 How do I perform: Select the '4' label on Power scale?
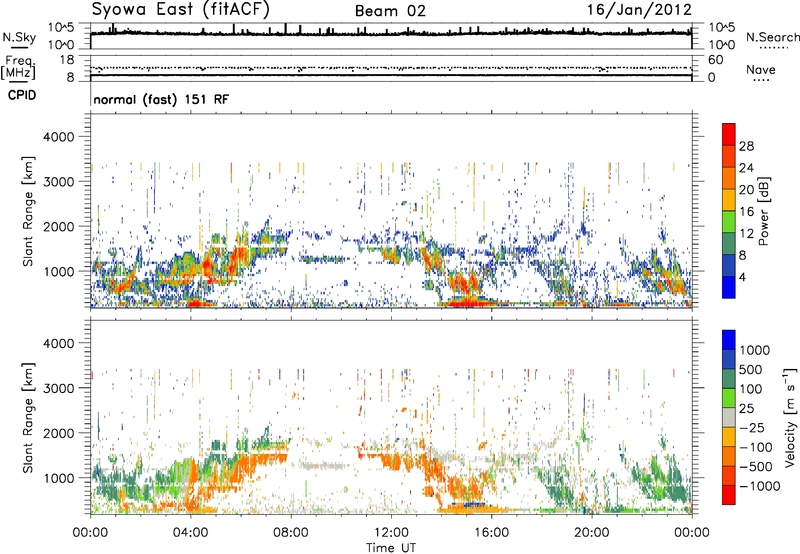tap(742, 277)
